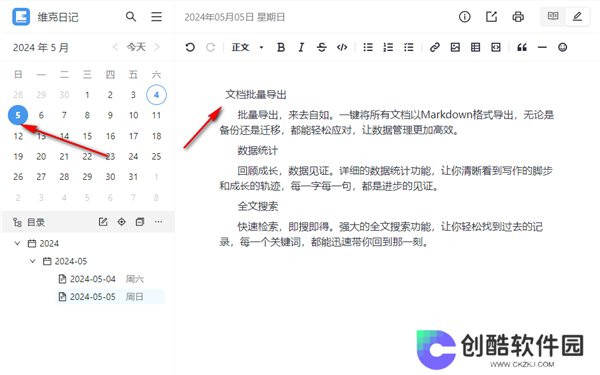Show document info icon
The image size is (600, 375).
click(x=465, y=17)
